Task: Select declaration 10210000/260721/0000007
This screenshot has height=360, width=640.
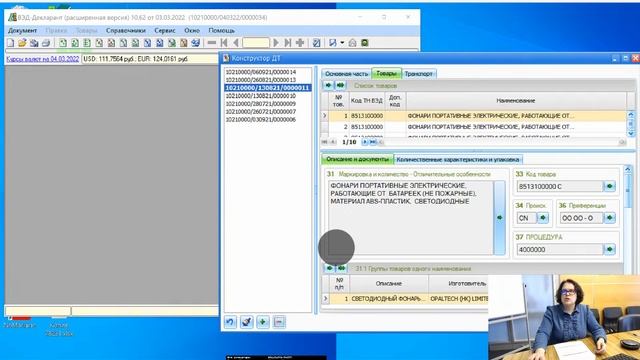Action: pyautogui.click(x=261, y=111)
